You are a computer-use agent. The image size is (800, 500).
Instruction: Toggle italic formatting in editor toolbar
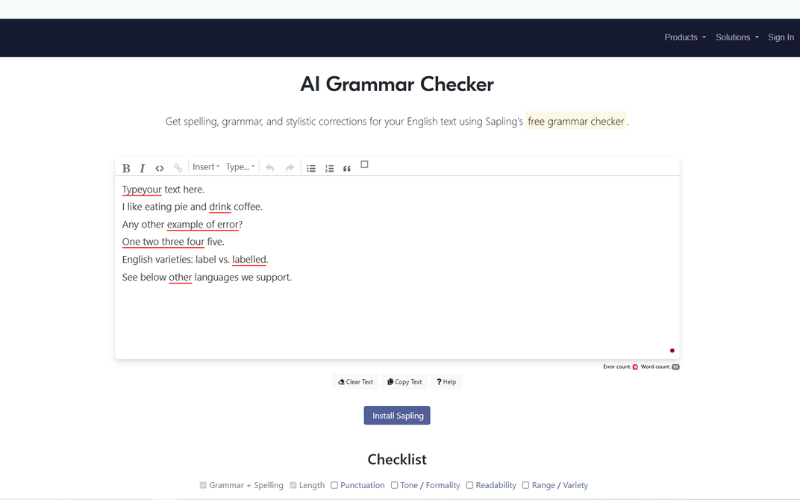coord(142,168)
